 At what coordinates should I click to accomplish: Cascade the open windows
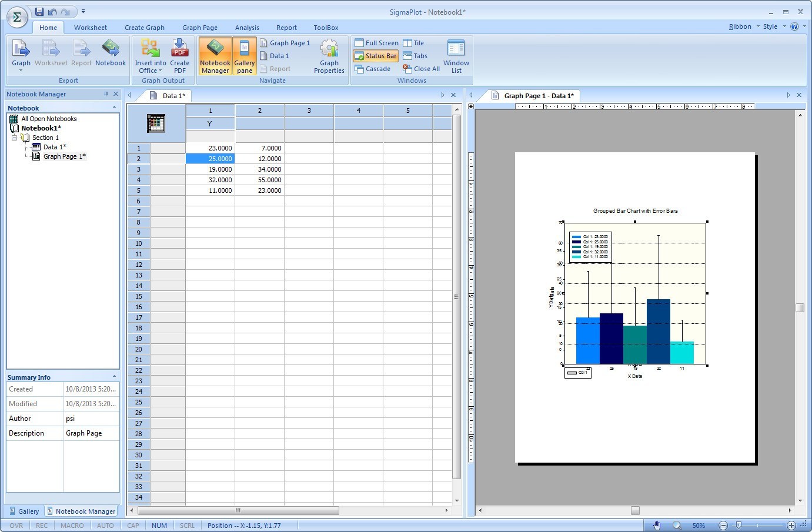[373, 69]
